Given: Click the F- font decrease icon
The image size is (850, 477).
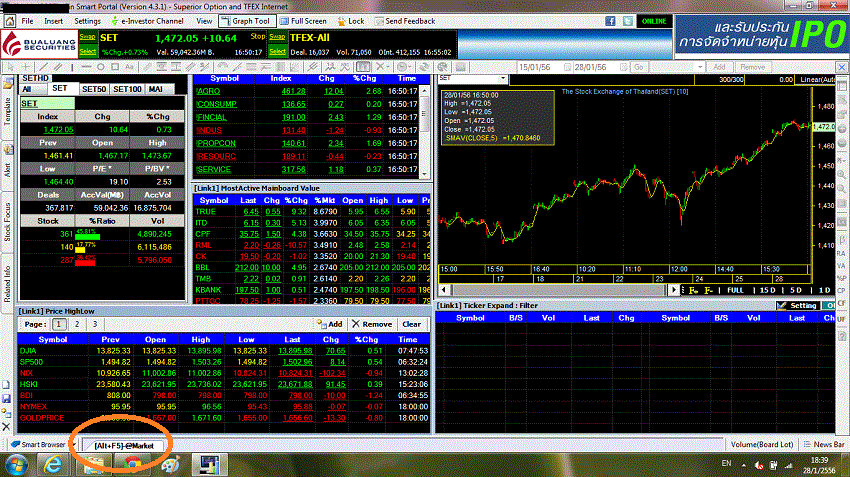Looking at the screenshot, I should pos(708,291).
